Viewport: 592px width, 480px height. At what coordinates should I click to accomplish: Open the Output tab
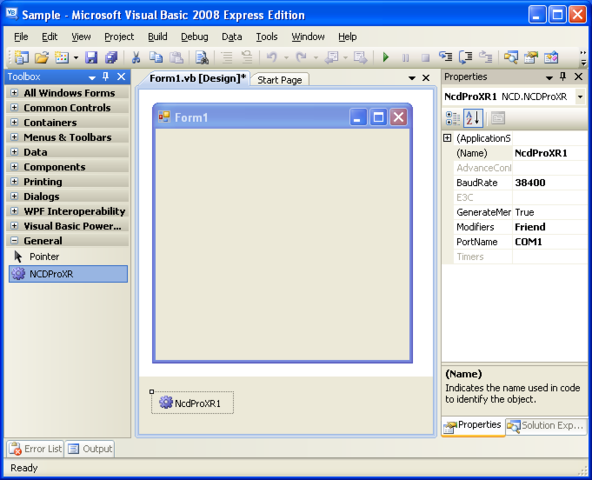point(90,449)
